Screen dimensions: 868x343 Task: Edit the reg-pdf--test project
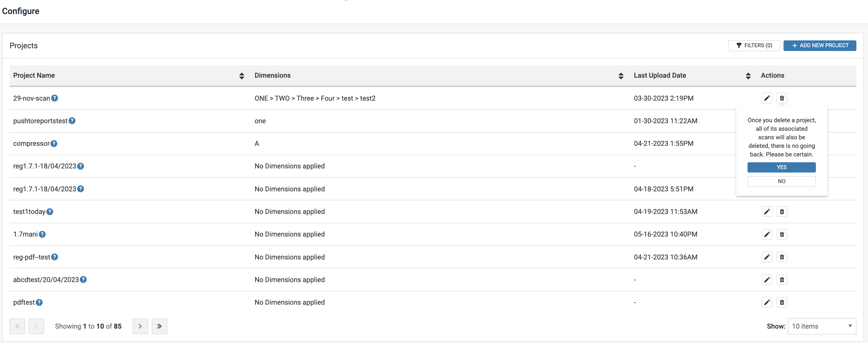(x=767, y=257)
